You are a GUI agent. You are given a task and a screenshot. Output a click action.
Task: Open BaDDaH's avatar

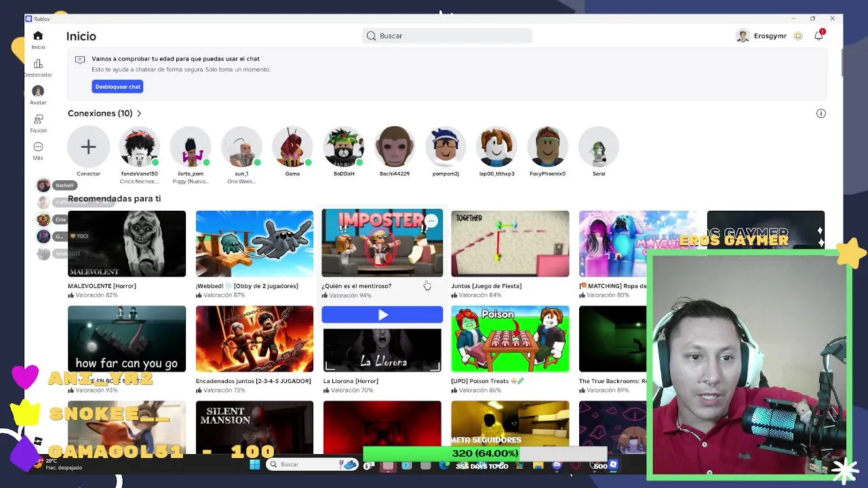pos(344,146)
